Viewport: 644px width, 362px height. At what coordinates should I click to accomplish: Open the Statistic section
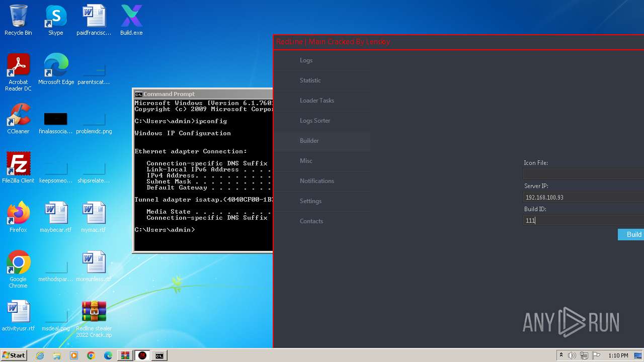click(322, 80)
